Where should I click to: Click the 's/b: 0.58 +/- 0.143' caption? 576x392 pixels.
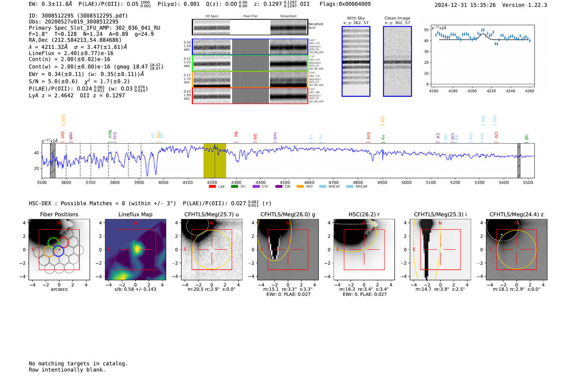pyautogui.click(x=135, y=289)
